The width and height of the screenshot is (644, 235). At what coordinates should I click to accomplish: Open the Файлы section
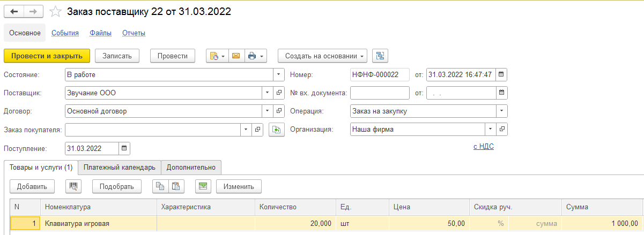[100, 33]
